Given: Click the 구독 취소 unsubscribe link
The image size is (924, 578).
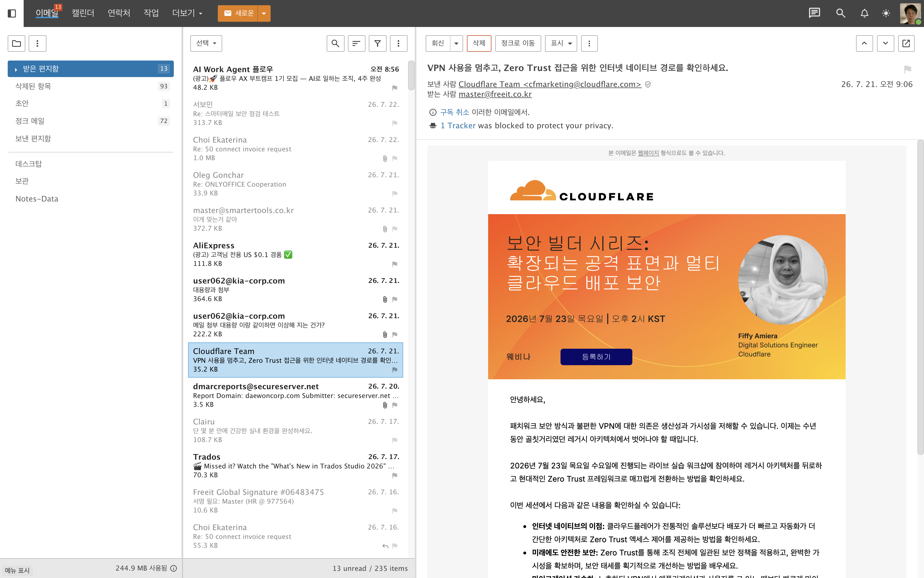Looking at the screenshot, I should [454, 112].
